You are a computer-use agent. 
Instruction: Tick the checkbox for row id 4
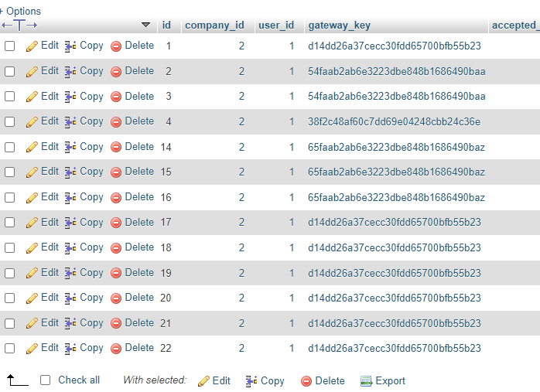click(x=9, y=121)
